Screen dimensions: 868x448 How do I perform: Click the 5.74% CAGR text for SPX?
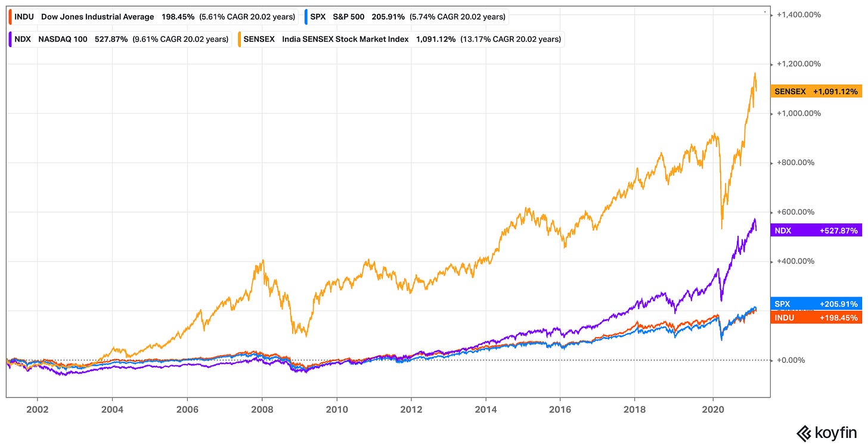tap(458, 17)
